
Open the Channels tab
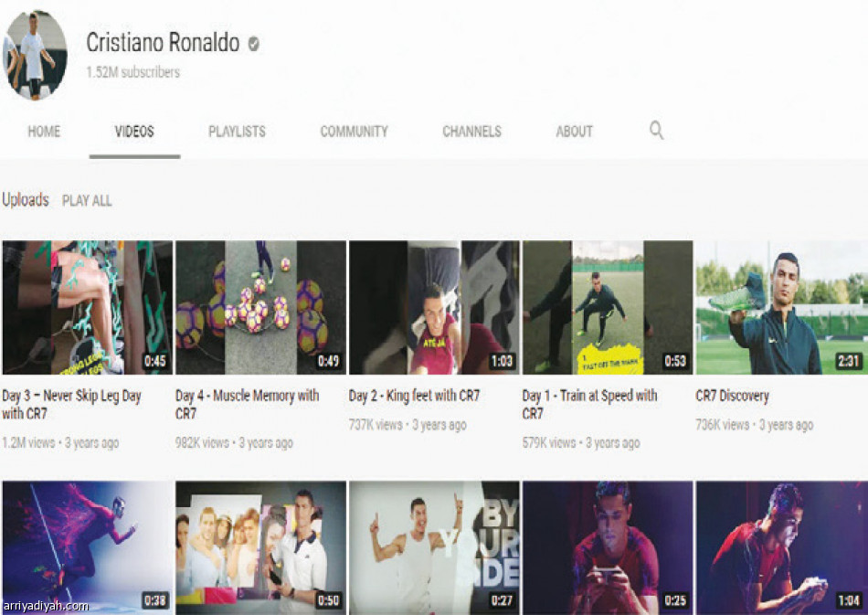tap(471, 132)
